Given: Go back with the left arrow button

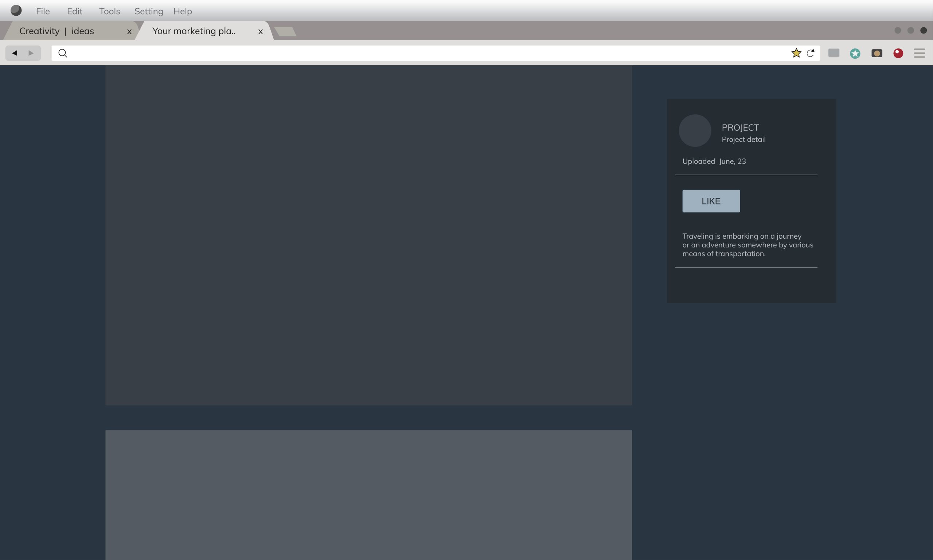Looking at the screenshot, I should 15,53.
